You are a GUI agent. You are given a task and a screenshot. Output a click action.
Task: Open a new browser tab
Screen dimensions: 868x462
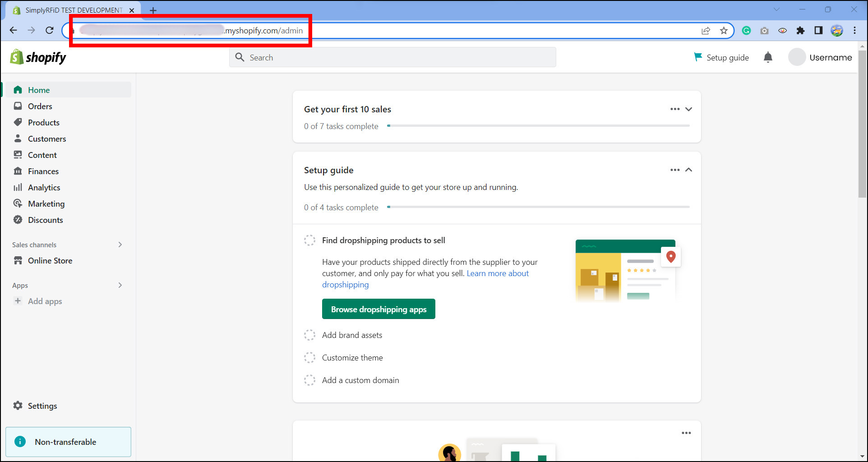click(153, 10)
